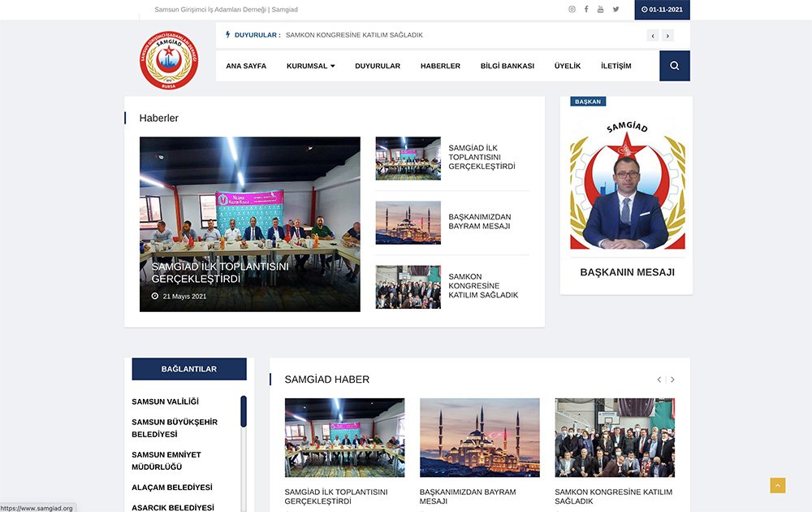The height and width of the screenshot is (512, 812).
Task: Open the Instagram social icon
Action: pyautogui.click(x=572, y=9)
